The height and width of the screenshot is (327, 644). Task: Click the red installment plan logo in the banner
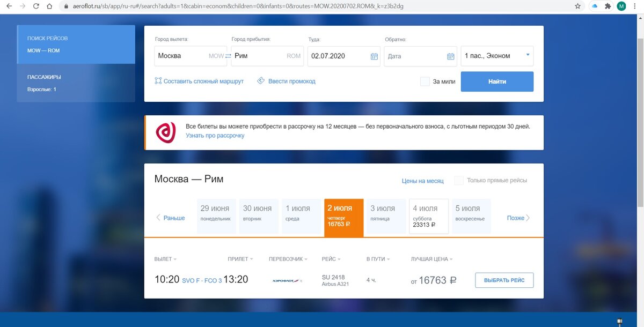(166, 132)
